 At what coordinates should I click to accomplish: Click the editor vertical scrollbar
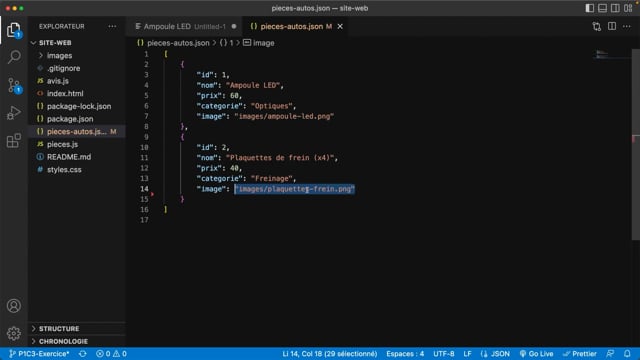pyautogui.click(x=636, y=145)
